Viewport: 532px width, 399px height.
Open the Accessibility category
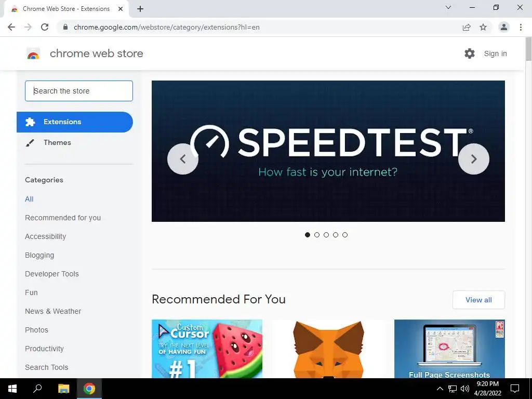46,236
